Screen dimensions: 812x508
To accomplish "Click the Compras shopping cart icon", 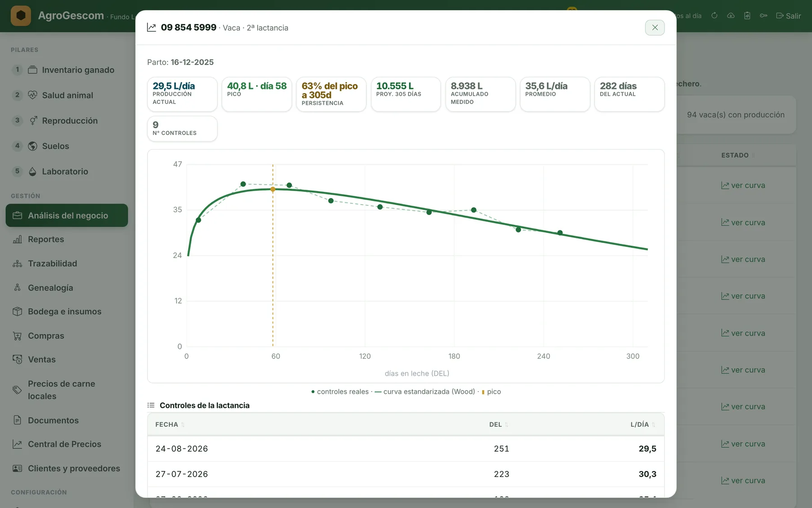I will [x=17, y=336].
